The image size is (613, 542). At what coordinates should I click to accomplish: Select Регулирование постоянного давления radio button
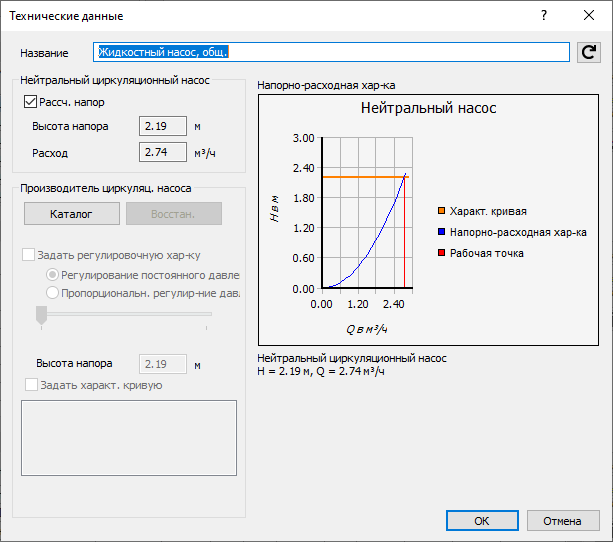click(x=52, y=275)
